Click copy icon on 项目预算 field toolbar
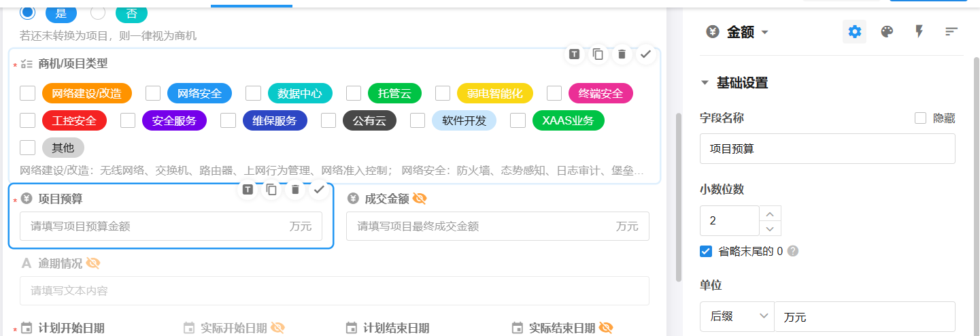This screenshot has height=336, width=980. click(x=271, y=190)
